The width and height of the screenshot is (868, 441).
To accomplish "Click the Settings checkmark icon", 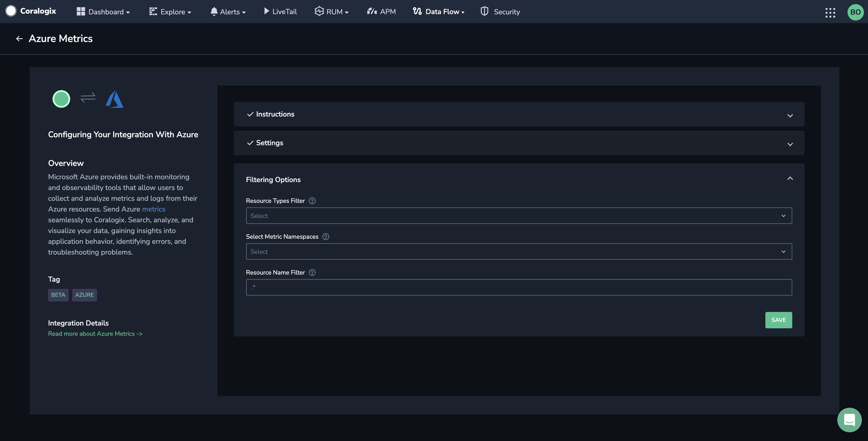I will tap(250, 143).
